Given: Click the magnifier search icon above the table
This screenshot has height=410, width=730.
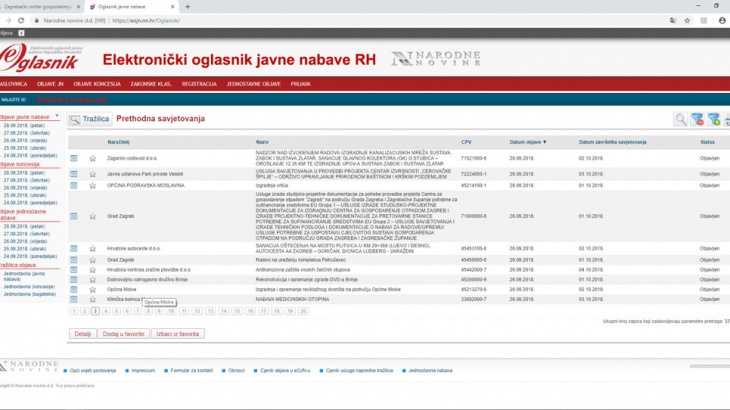Looking at the screenshot, I should click(681, 120).
